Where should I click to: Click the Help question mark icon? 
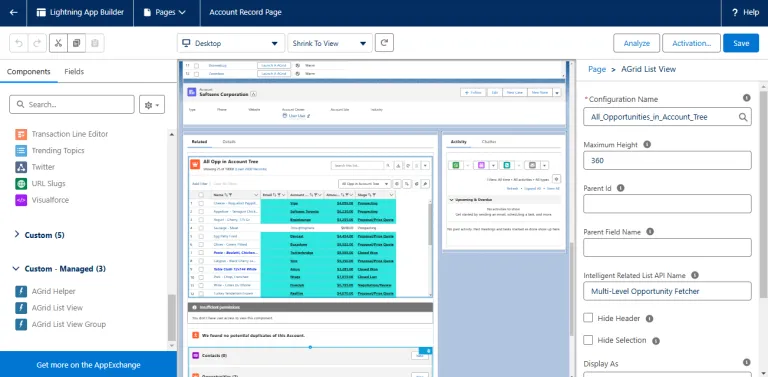click(735, 13)
